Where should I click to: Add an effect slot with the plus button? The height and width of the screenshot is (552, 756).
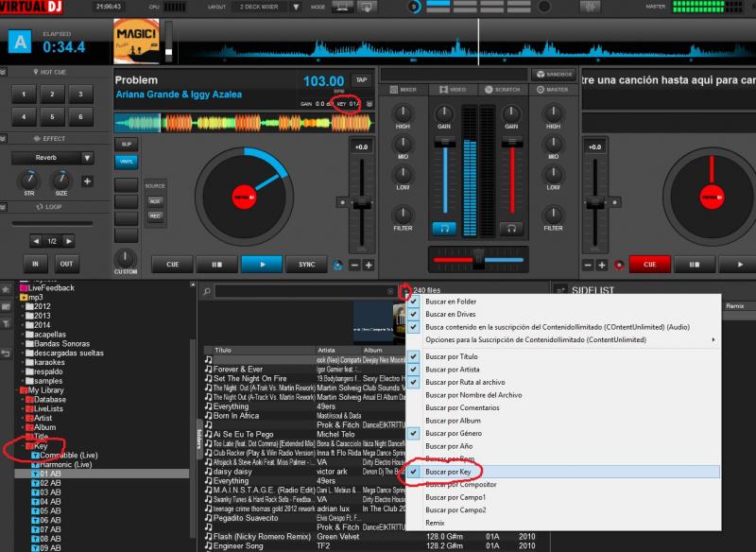87,181
